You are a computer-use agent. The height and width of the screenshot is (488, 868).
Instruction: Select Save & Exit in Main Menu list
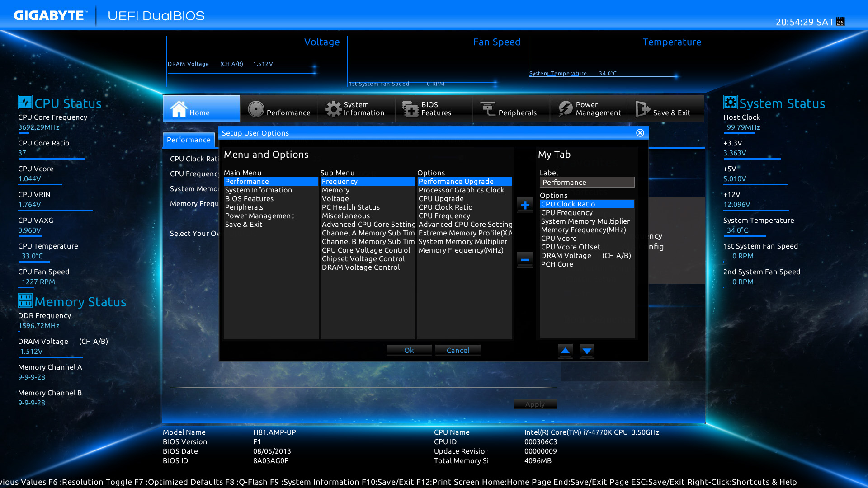(271, 225)
